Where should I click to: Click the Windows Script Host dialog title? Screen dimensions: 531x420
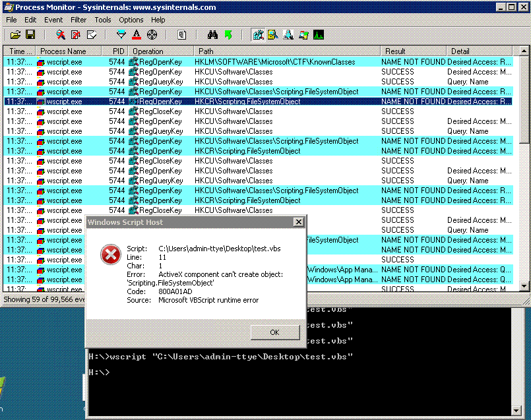click(x=125, y=222)
